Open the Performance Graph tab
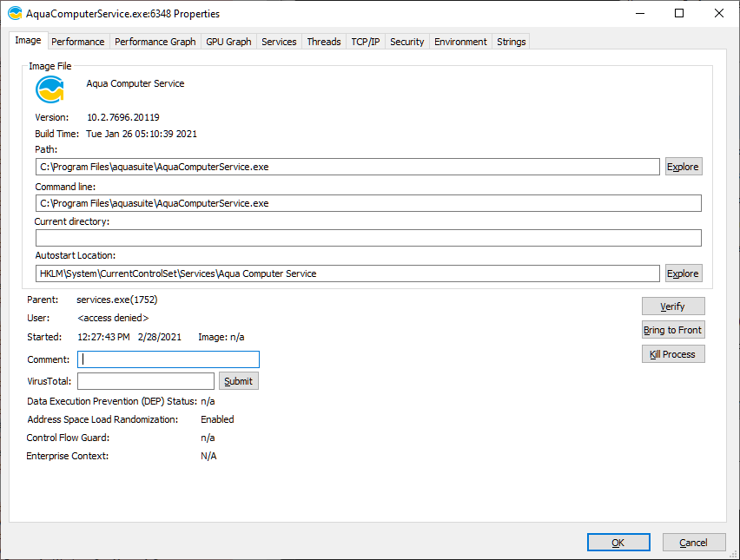The height and width of the screenshot is (560, 740). pos(155,42)
